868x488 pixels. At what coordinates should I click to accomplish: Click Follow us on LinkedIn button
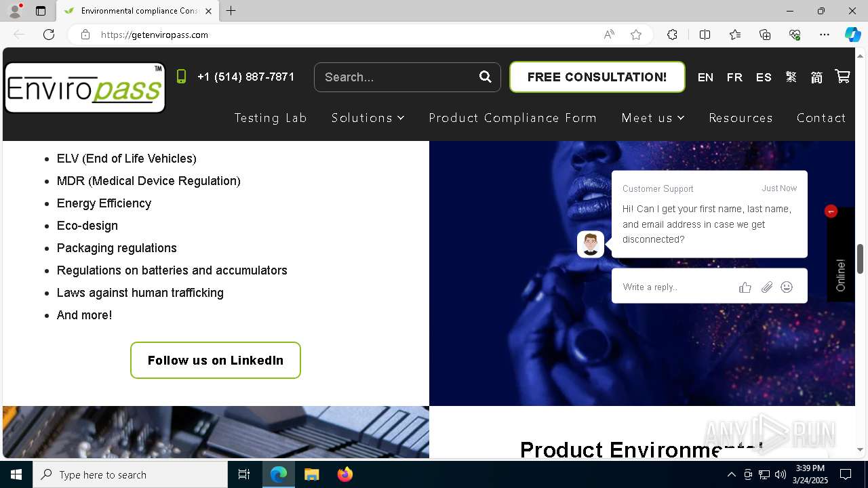tap(216, 360)
